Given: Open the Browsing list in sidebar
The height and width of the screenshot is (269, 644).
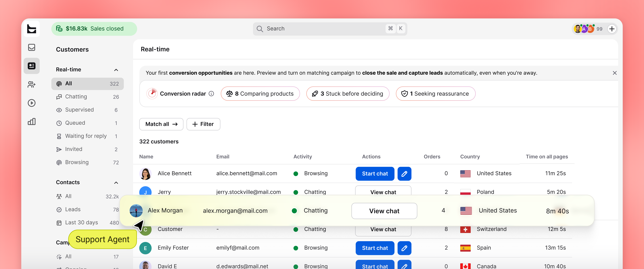Looking at the screenshot, I should coord(88,162).
